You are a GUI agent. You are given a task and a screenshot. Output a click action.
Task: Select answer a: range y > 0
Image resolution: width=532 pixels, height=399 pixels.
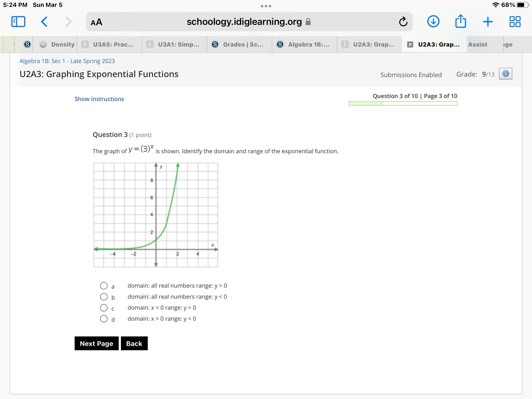[104, 286]
